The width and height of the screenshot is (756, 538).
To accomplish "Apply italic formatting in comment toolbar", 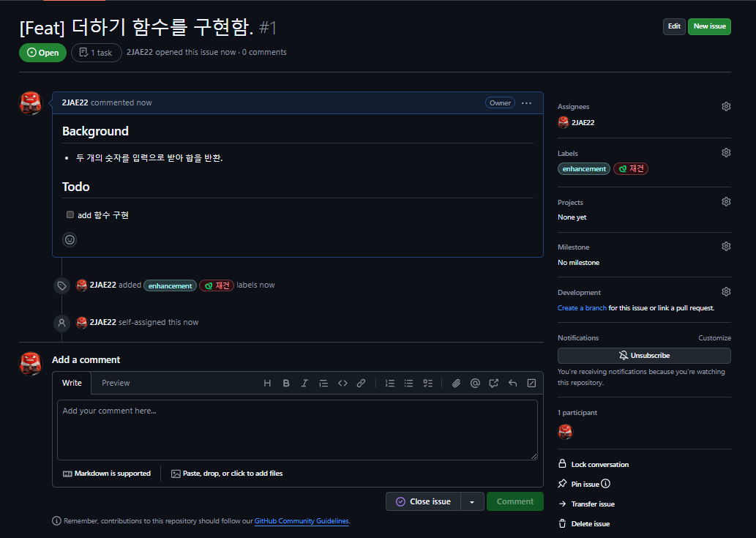I will pos(304,384).
